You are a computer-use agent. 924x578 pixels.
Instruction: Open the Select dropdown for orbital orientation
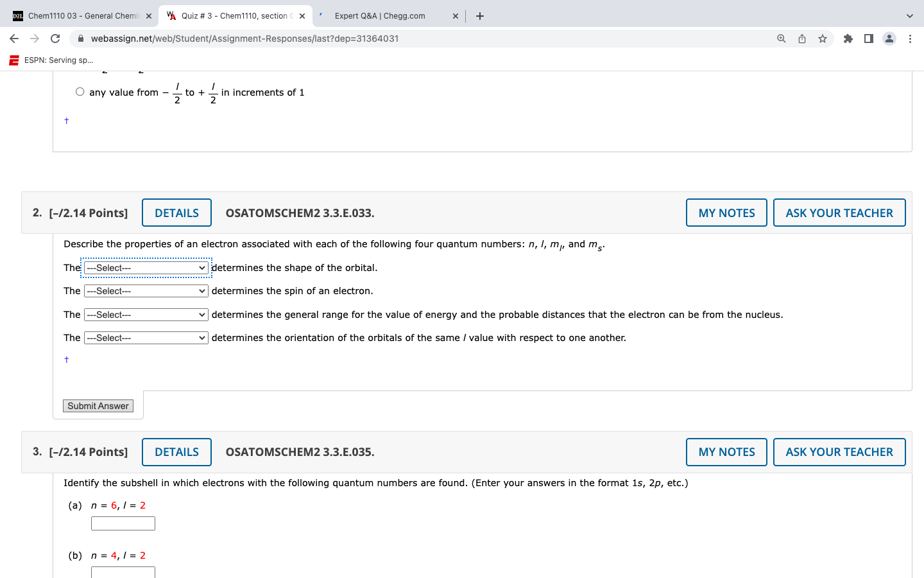point(146,337)
